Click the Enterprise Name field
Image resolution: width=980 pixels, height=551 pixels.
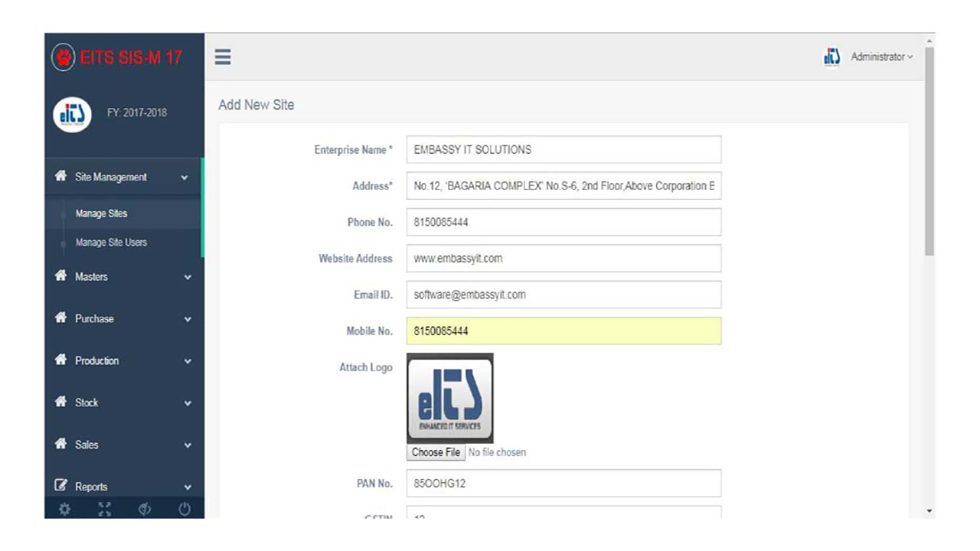[563, 149]
